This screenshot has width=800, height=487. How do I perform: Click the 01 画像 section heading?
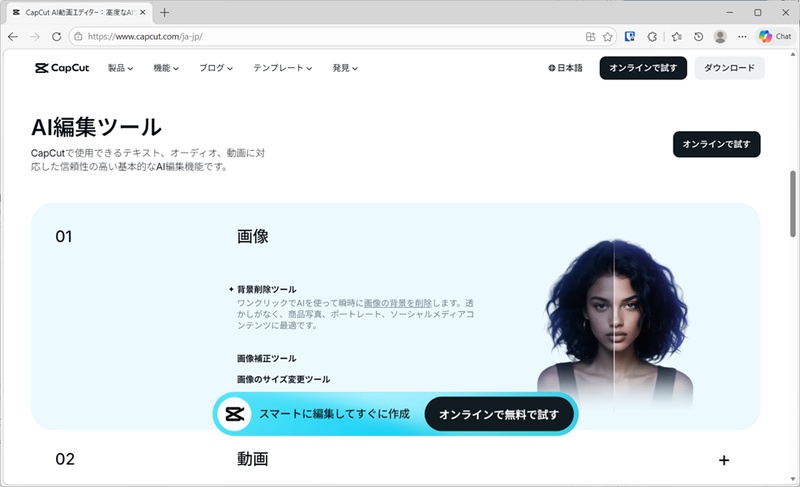253,236
